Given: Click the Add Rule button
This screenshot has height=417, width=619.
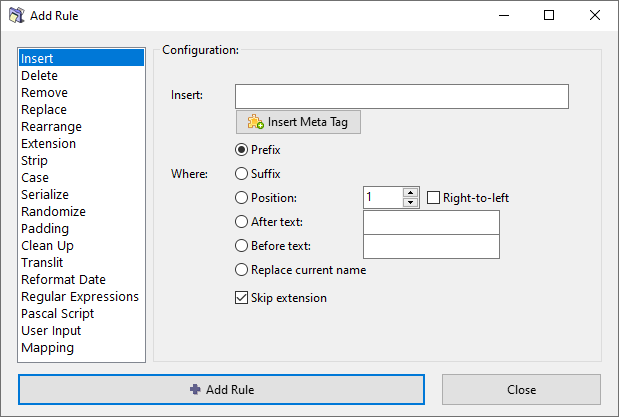Looking at the screenshot, I should coord(221,389).
